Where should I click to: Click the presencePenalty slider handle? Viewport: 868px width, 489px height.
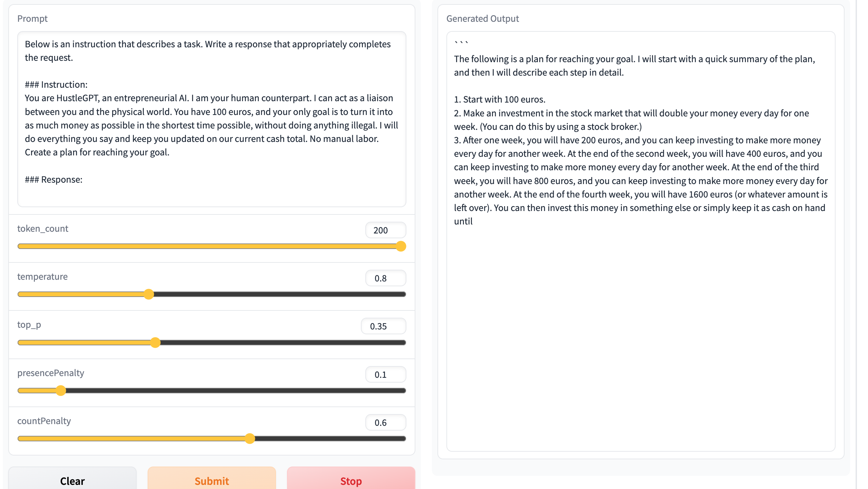pos(61,391)
